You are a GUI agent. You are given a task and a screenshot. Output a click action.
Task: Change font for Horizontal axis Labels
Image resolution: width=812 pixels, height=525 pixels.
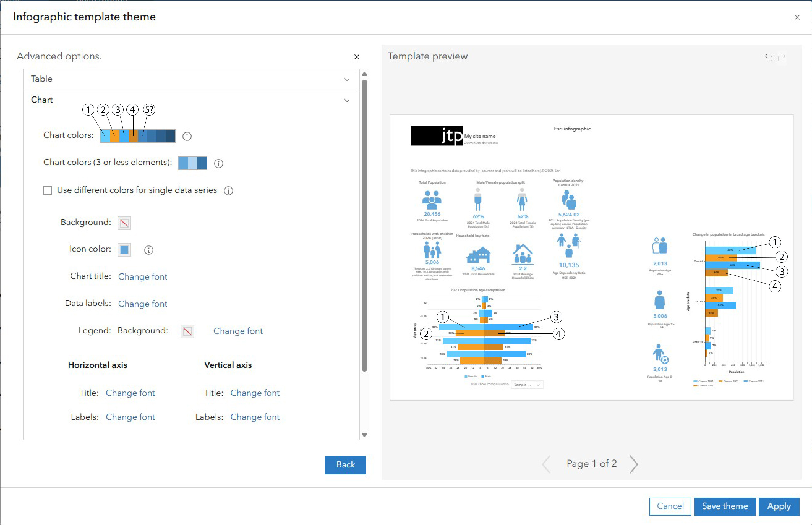pyautogui.click(x=130, y=417)
